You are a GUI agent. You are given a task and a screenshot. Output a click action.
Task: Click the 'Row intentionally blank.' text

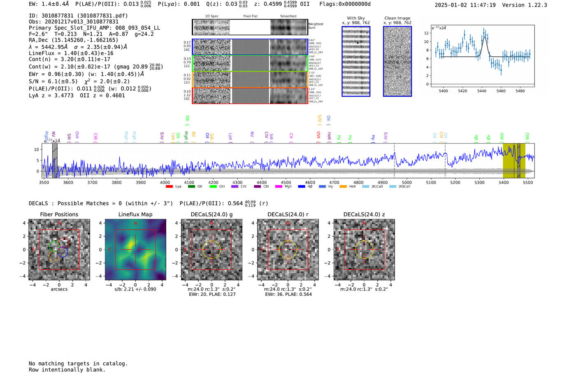click(67, 370)
